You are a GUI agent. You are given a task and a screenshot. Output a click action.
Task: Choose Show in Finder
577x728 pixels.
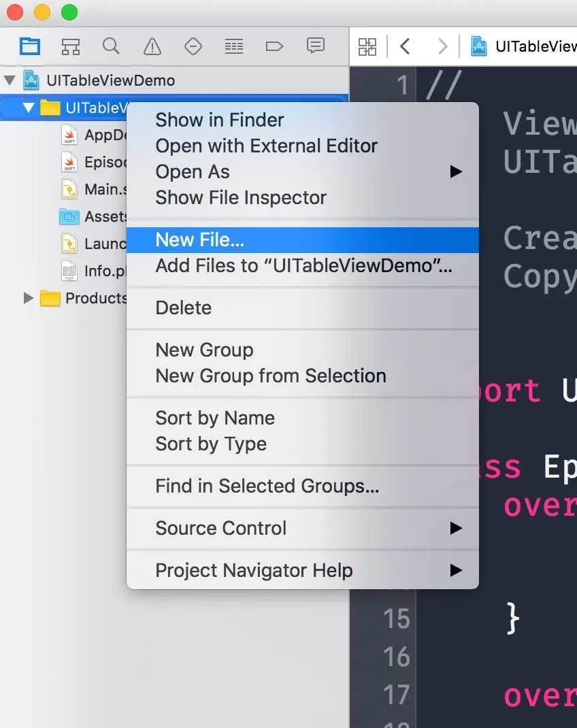pyautogui.click(x=302, y=120)
